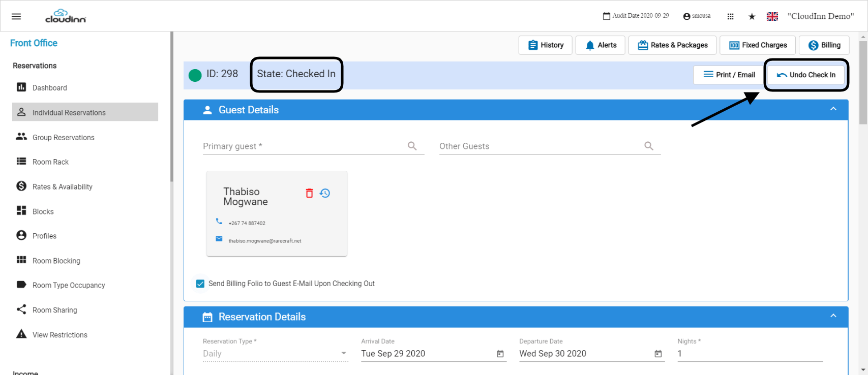
Task: Open Profiles in sidebar
Action: (x=85, y=236)
